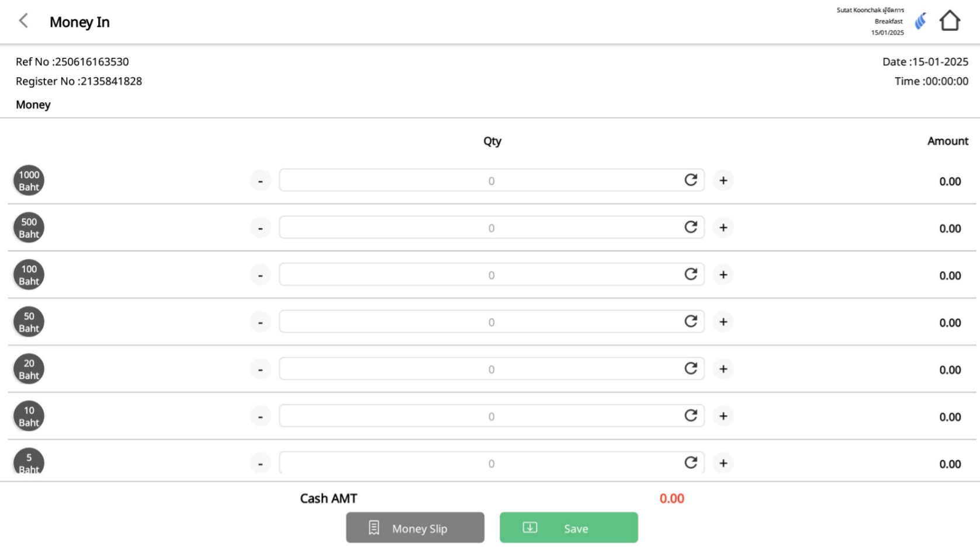Reset the 500 Baht quantity
The height and width of the screenshot is (550, 980).
point(691,228)
